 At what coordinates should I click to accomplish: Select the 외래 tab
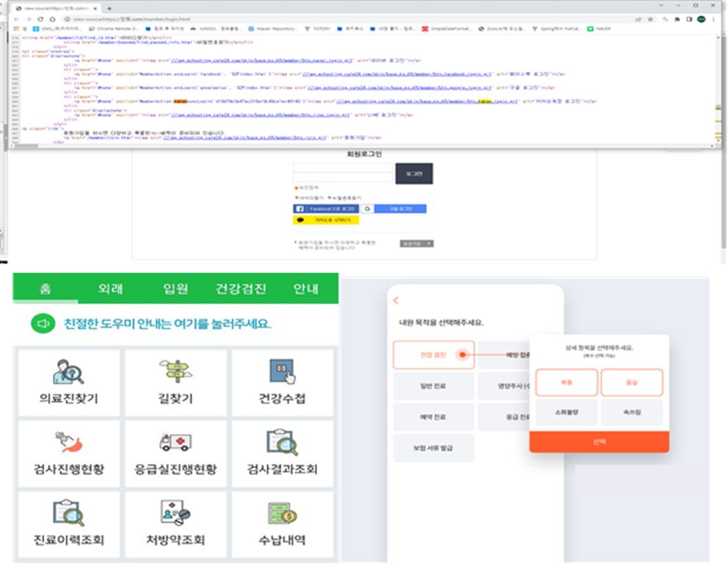click(110, 289)
